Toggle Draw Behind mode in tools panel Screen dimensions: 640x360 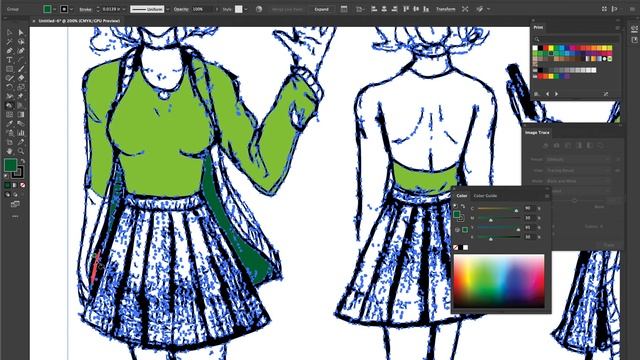[15, 195]
